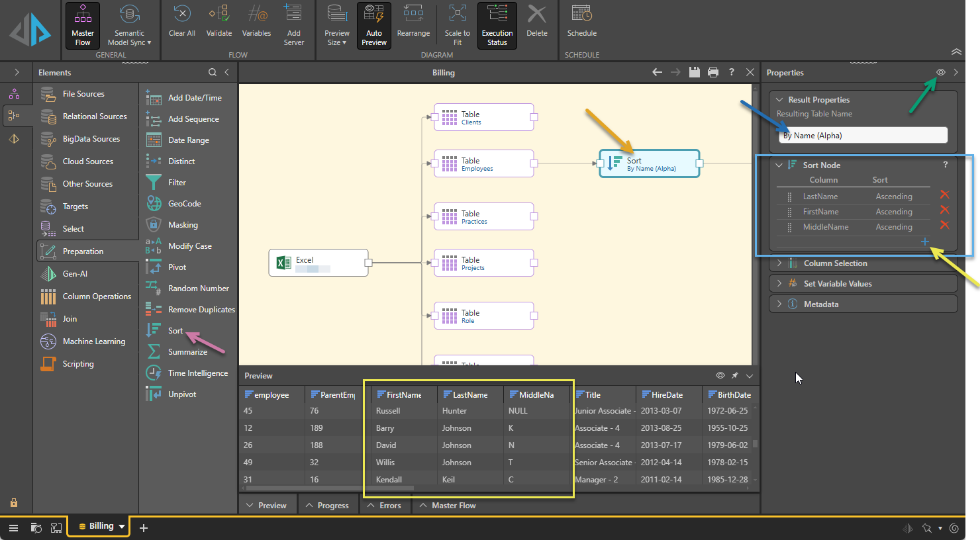Image resolution: width=980 pixels, height=540 pixels.
Task: Toggle the Properties panel eye icon
Action: 940,72
